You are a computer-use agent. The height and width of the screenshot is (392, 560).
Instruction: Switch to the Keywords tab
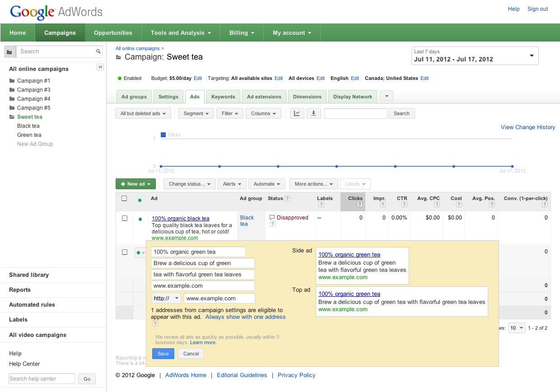(223, 97)
